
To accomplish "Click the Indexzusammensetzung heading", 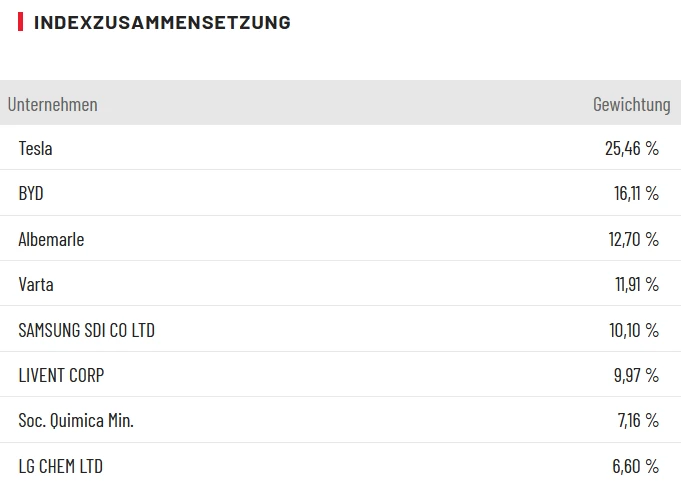I will [162, 23].
